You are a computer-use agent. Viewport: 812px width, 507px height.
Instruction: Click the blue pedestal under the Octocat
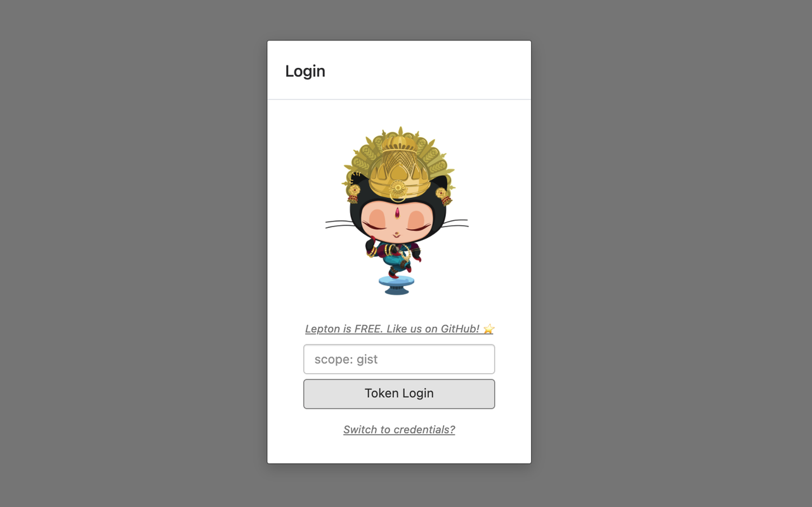[396, 285]
